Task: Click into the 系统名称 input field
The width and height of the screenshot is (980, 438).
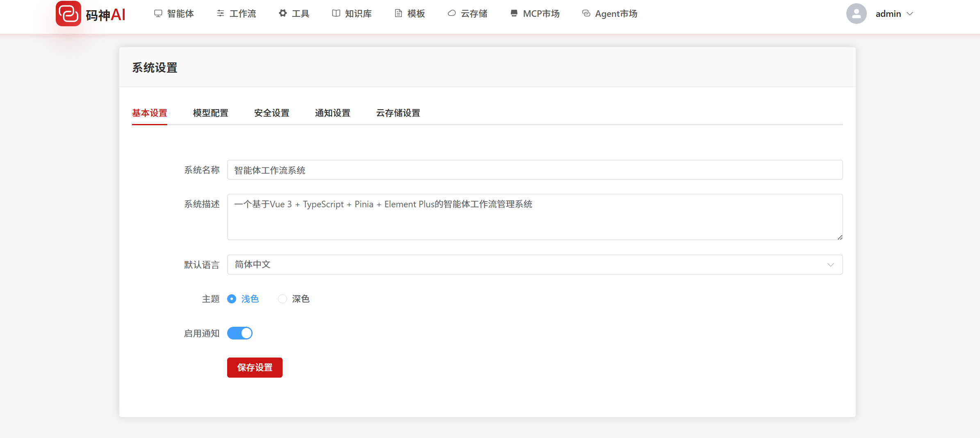Action: (535, 170)
